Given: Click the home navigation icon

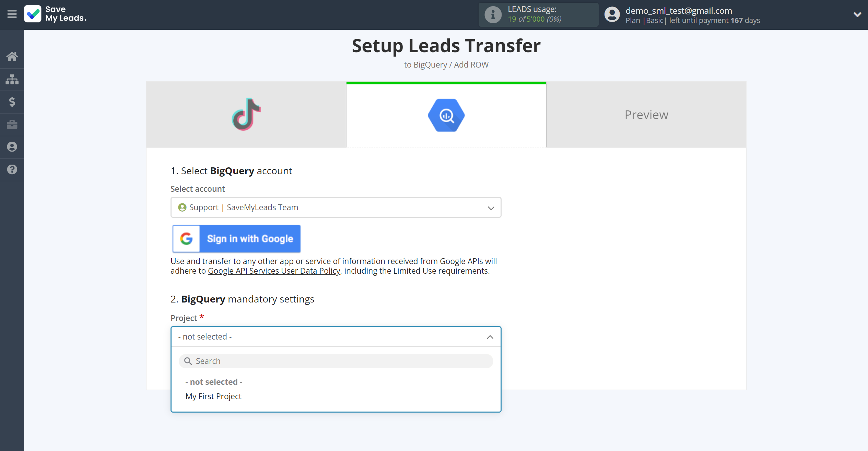Looking at the screenshot, I should pyautogui.click(x=12, y=56).
